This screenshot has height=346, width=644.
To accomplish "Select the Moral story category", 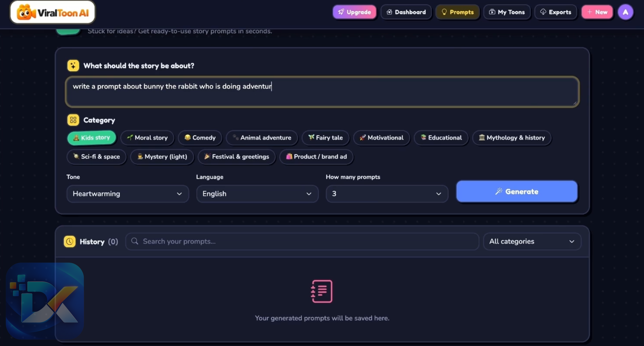I will [147, 137].
